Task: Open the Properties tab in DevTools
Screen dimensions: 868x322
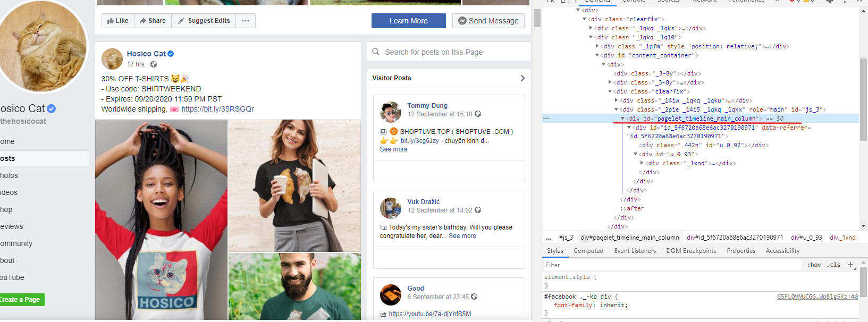Action: 741,251
